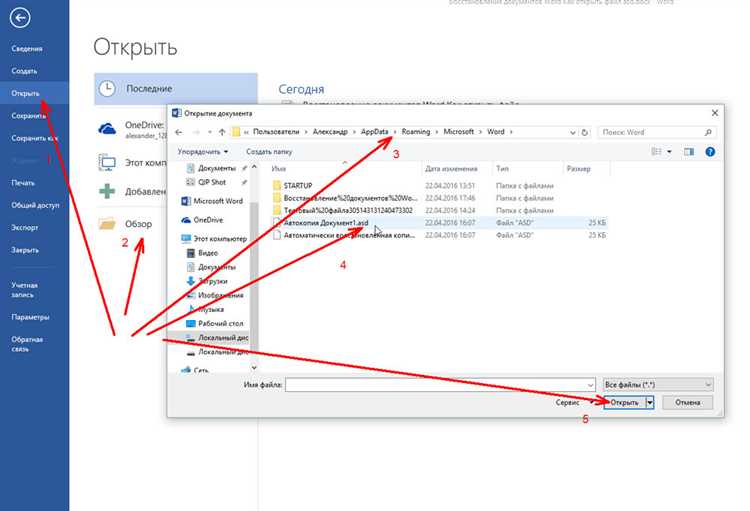Click Создать папку button

click(269, 152)
